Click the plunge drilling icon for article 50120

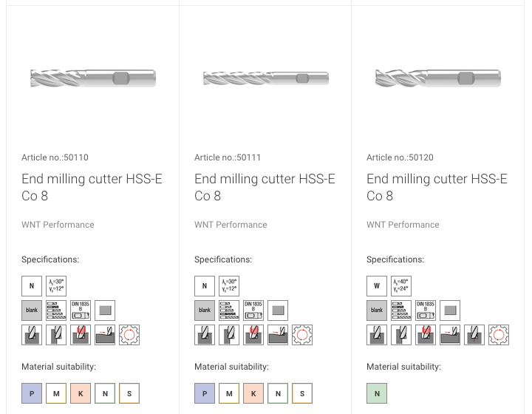coord(474,335)
